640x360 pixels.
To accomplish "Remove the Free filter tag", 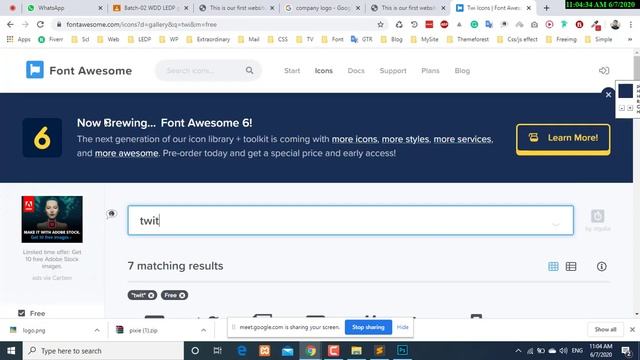I will (x=182, y=295).
